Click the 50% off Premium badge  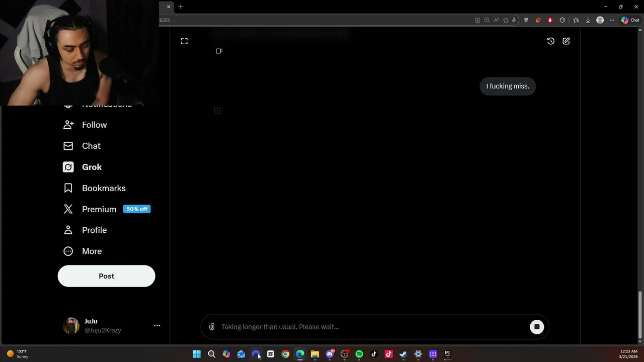tap(137, 209)
